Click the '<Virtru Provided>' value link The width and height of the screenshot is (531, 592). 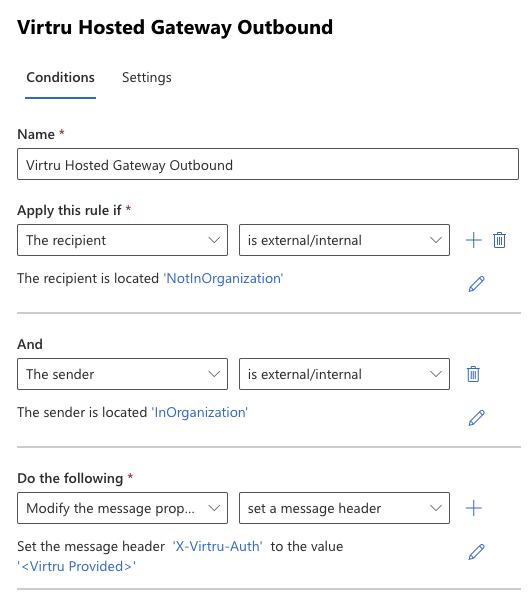[x=77, y=567]
